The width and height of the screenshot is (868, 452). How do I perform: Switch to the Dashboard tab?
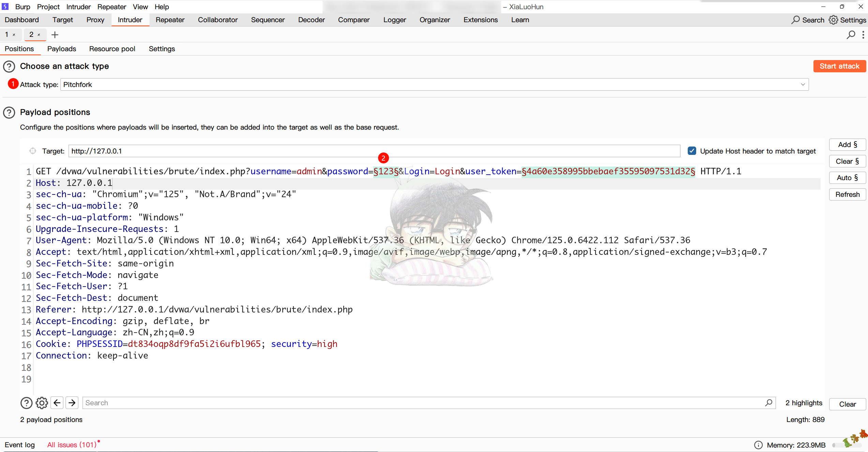[22, 20]
